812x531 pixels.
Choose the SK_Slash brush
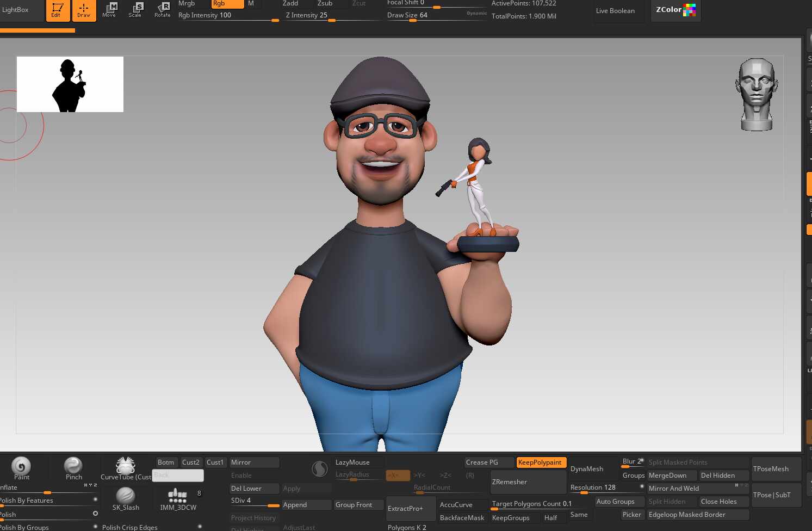pyautogui.click(x=126, y=497)
